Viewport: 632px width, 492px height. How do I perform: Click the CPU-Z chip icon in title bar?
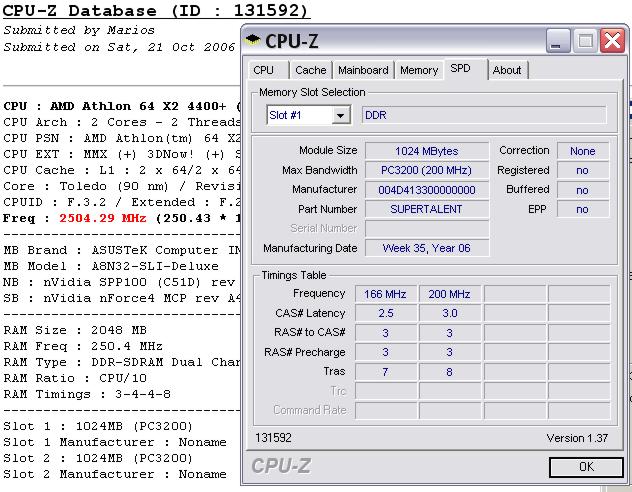coord(253,39)
